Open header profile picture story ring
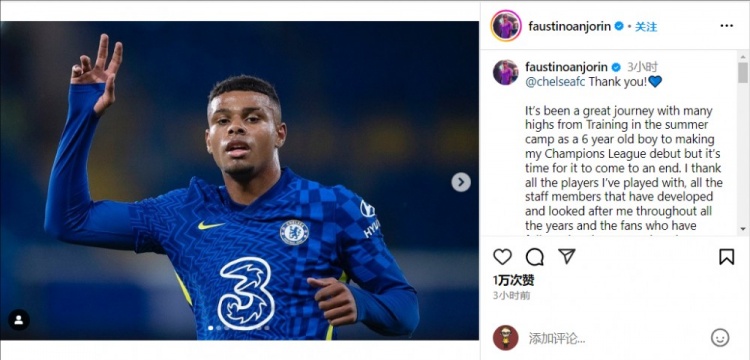The width and height of the screenshot is (750, 360). (506, 26)
